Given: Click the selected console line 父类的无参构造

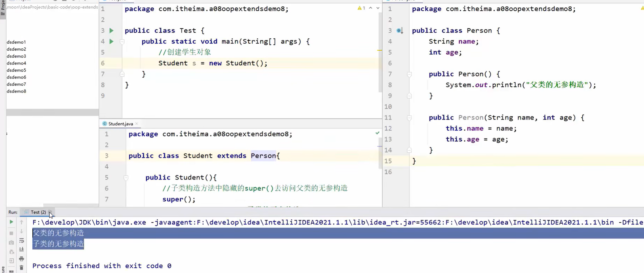Looking at the screenshot, I should click(x=58, y=233).
